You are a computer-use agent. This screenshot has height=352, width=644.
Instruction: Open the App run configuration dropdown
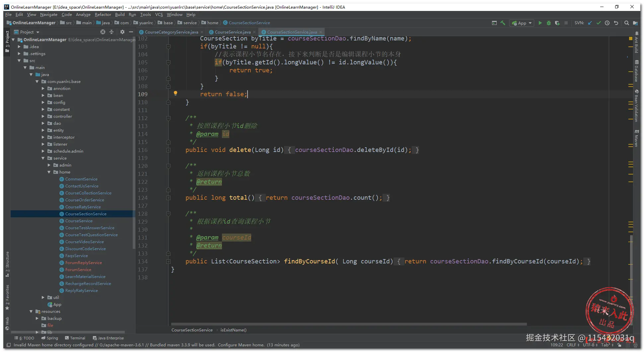pos(522,23)
